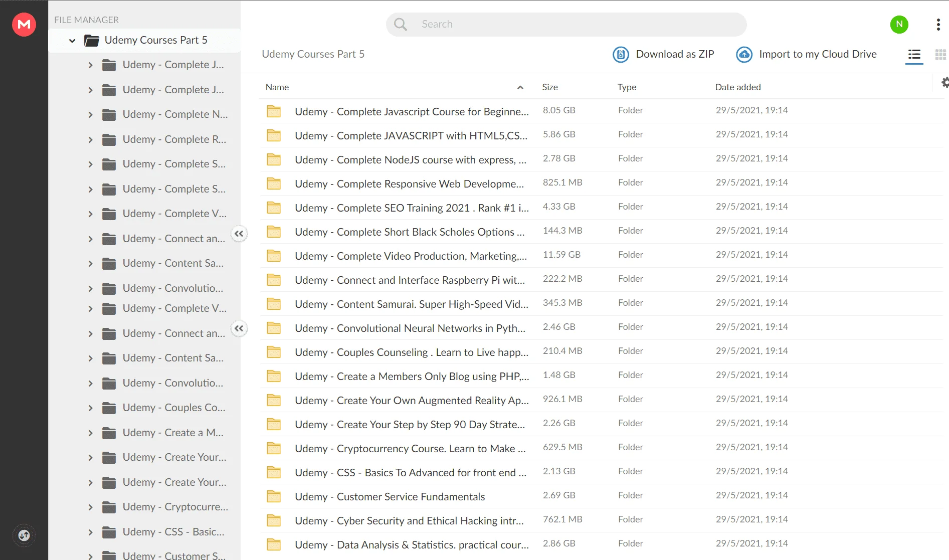This screenshot has height=560, width=949.
Task: Click sidebar folder icon for Udemy - Create a M...
Action: tap(109, 433)
